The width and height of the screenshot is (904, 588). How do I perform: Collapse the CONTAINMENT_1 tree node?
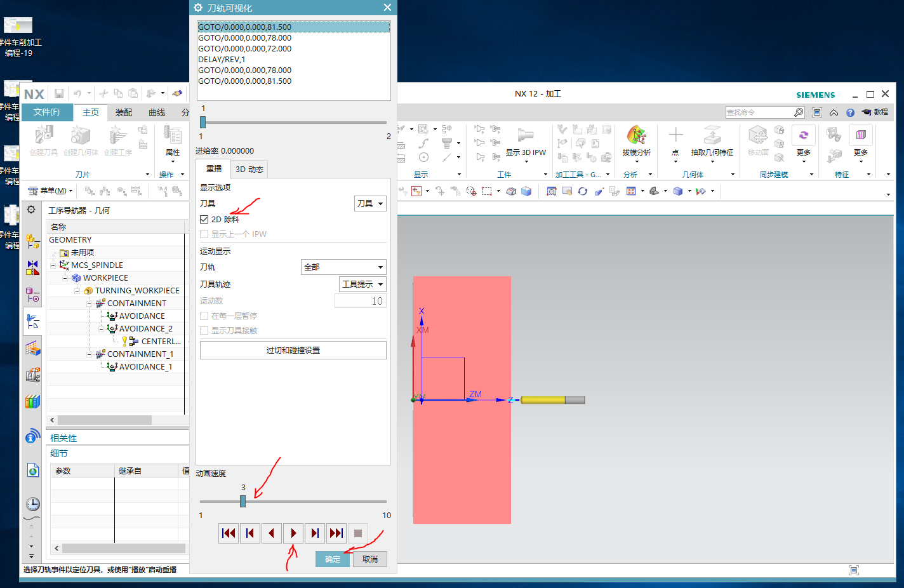(89, 354)
